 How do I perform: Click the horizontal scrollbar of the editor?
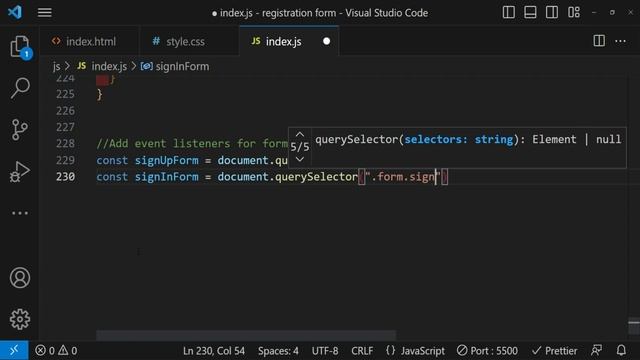[x=246, y=335]
